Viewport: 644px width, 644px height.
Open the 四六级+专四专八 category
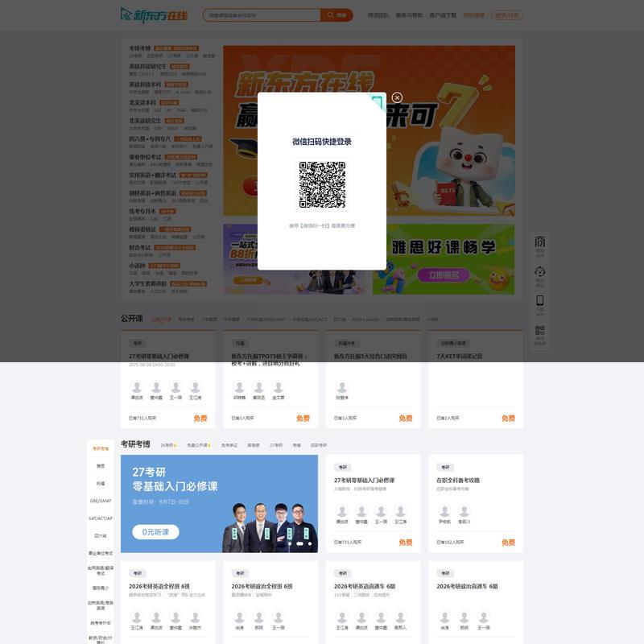click(x=150, y=138)
